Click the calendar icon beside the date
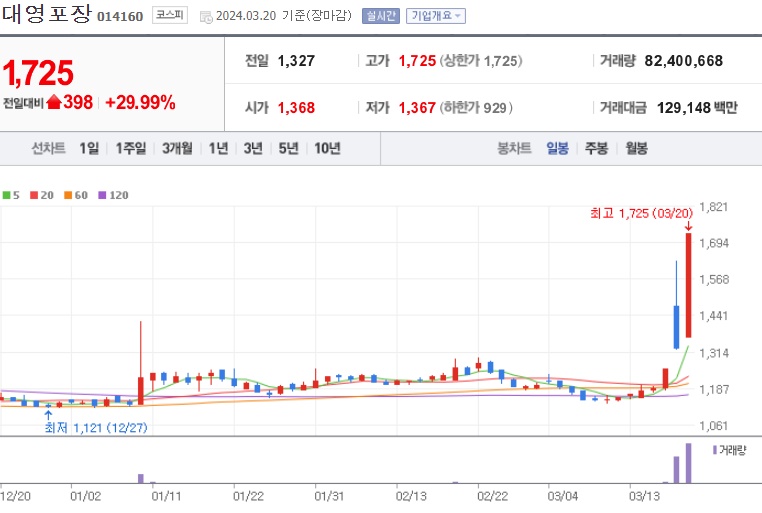Image resolution: width=762 pixels, height=513 pixels. click(x=206, y=17)
